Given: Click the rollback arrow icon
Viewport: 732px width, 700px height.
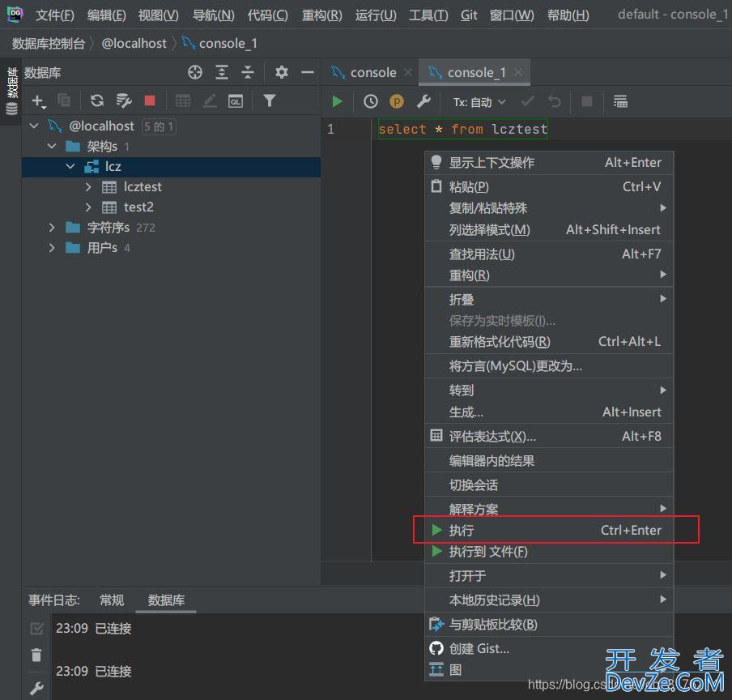Looking at the screenshot, I should [555, 101].
